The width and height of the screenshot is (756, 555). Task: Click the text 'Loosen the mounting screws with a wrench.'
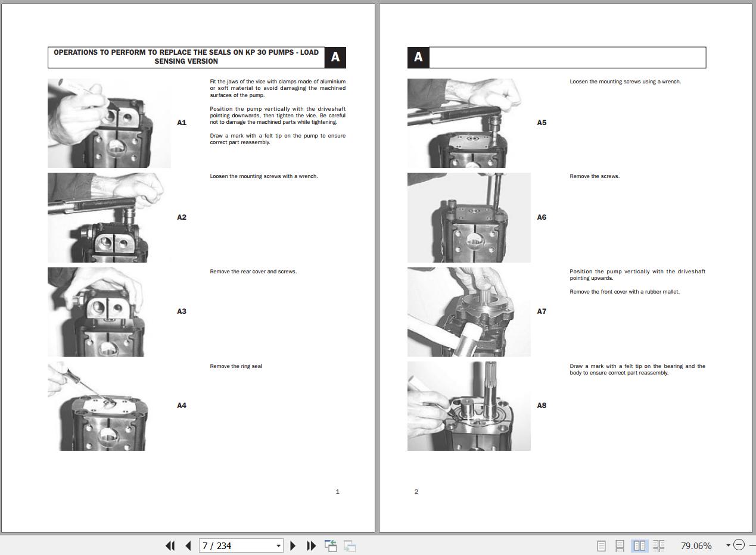264,176
